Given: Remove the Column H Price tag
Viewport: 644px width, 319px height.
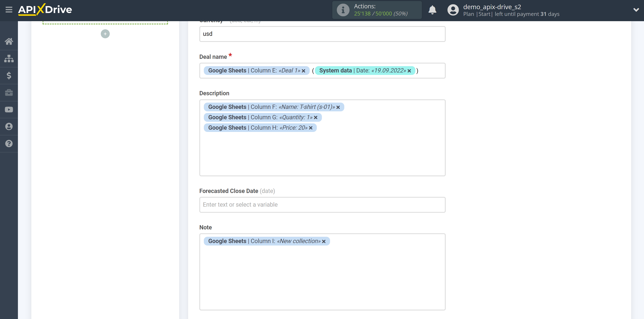Looking at the screenshot, I should (x=311, y=128).
